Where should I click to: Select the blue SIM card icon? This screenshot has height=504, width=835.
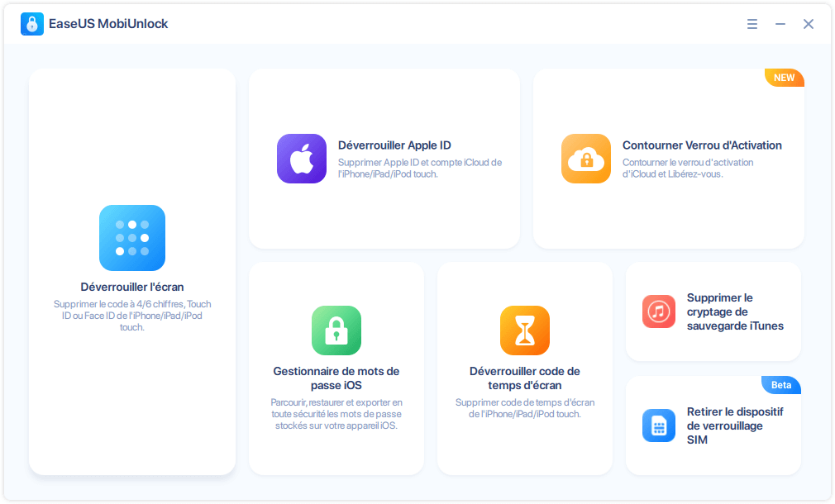(658, 426)
